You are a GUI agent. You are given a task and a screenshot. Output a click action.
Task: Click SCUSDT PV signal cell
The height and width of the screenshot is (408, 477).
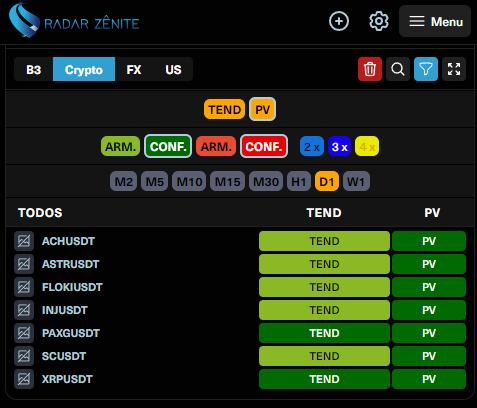coord(429,356)
